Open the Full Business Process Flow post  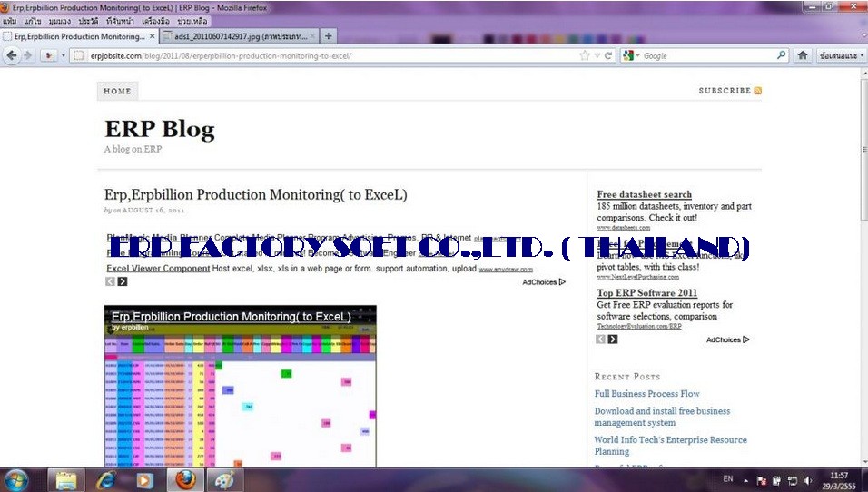(646, 394)
